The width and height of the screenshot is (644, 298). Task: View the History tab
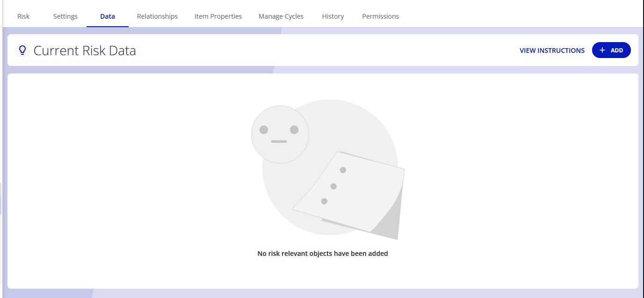click(333, 16)
